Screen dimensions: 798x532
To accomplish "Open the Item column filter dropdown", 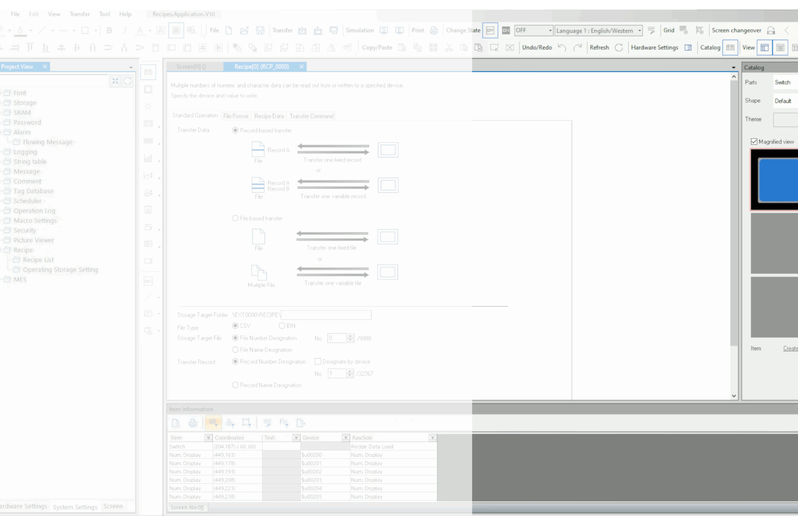I will point(208,438).
